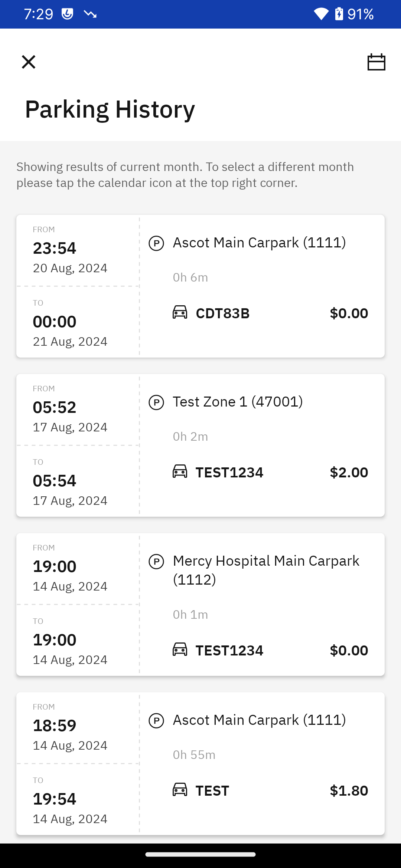Screen dimensions: 401x868
Task: Close the Parking History screen
Action: [x=29, y=62]
